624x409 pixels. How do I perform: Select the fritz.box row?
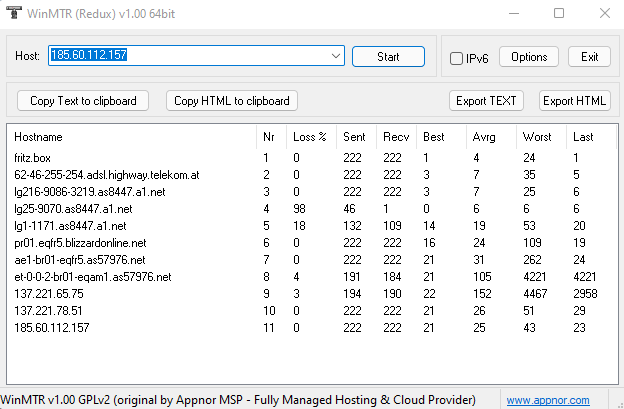click(312, 158)
